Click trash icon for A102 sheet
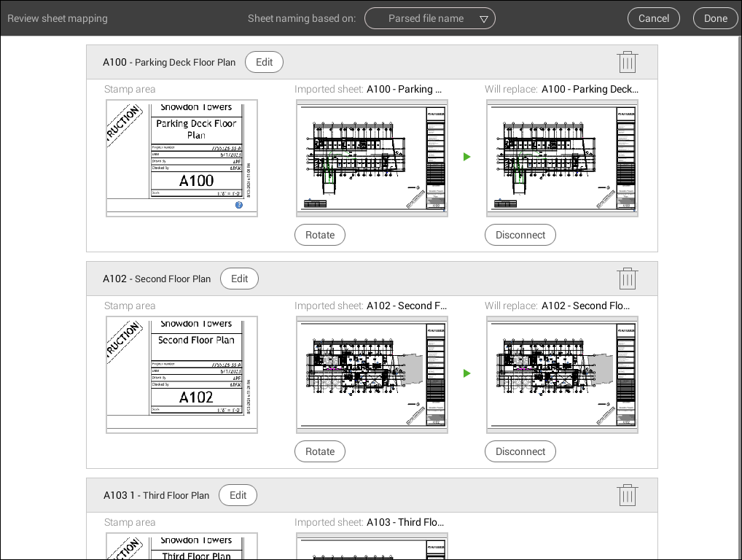 click(x=627, y=279)
